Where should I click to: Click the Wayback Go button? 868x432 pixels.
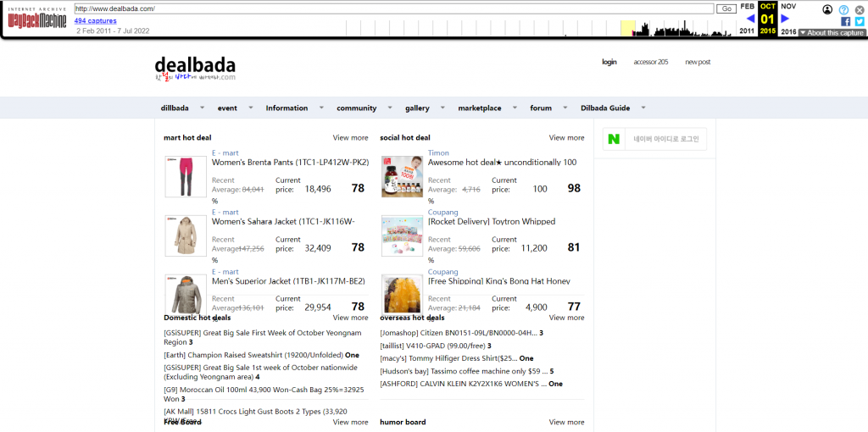pos(726,8)
